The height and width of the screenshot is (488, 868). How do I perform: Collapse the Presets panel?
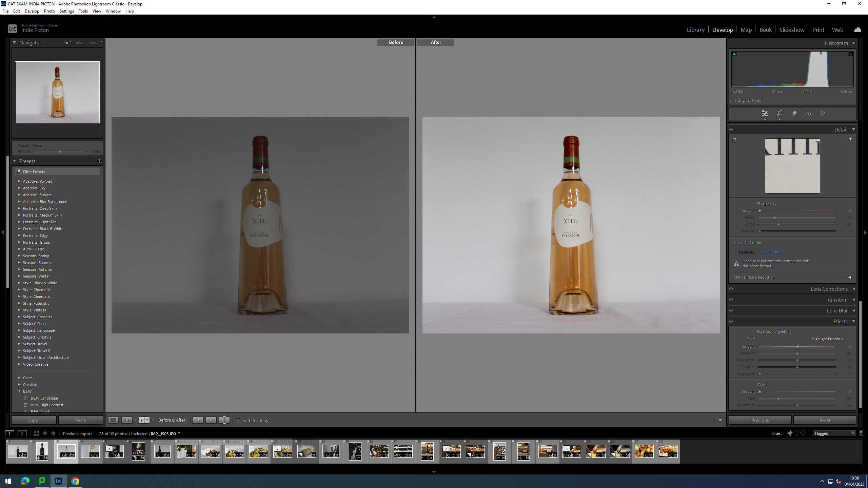pos(15,161)
